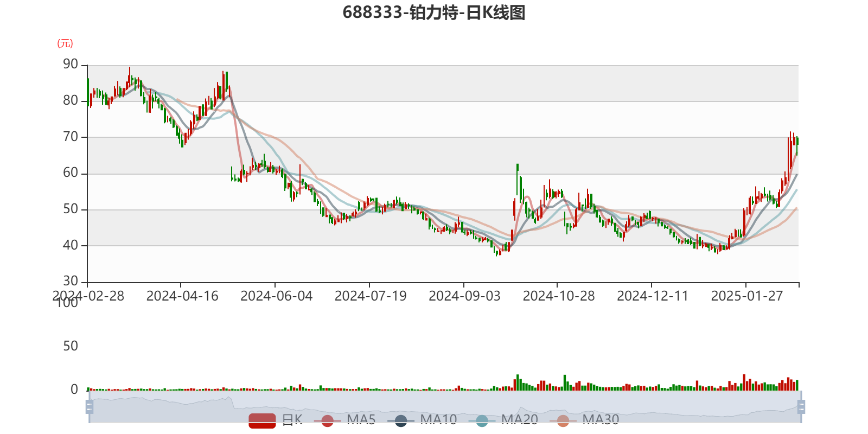Click the 2024-09-03 date label

point(465,296)
